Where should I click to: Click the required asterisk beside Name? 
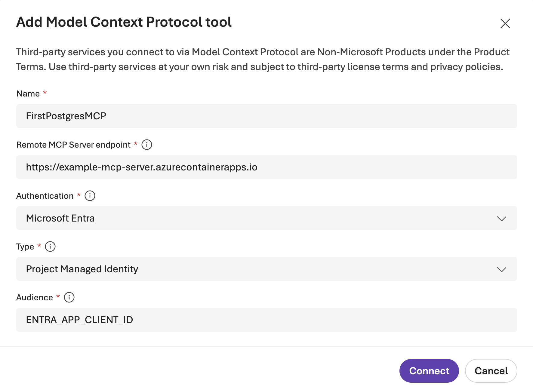pos(45,93)
